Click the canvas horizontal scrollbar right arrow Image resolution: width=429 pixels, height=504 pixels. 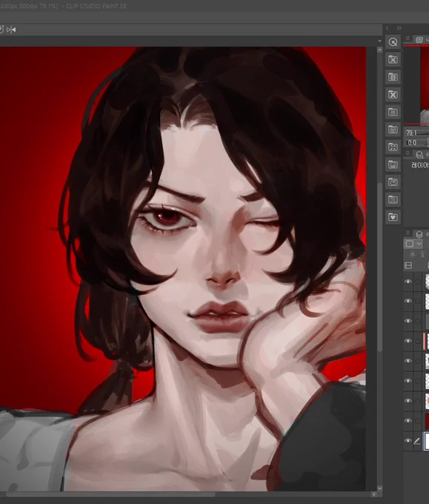click(x=373, y=494)
